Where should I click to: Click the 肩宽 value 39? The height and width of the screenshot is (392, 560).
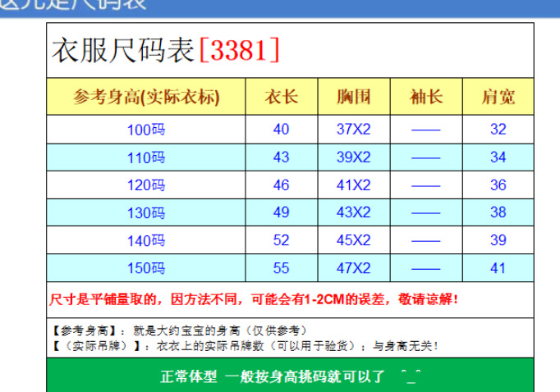(498, 240)
